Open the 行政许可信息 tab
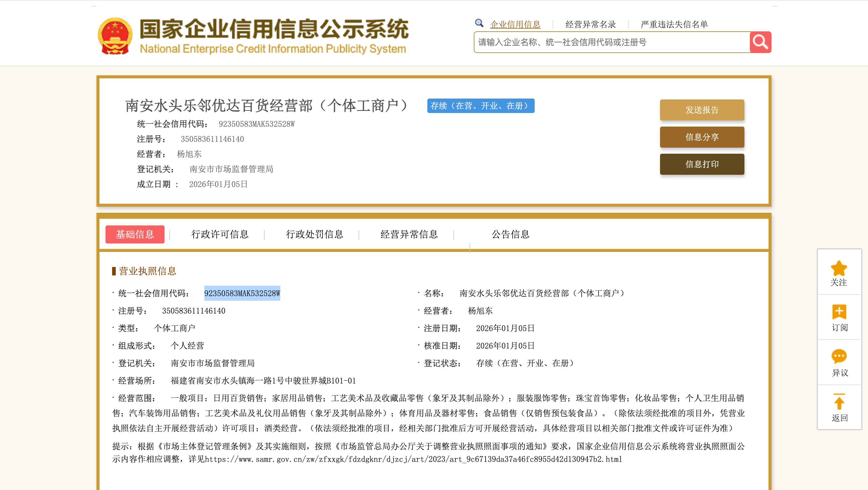Screen dimensions: 868x490 220,234
